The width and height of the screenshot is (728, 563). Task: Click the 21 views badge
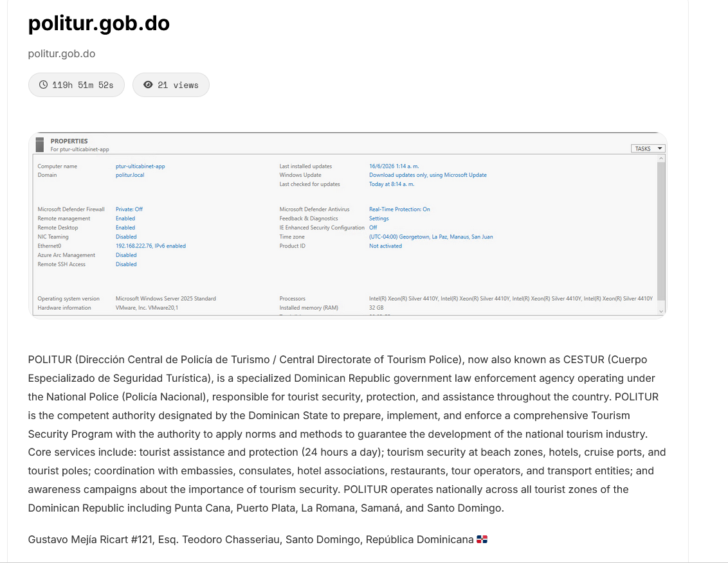pos(171,85)
